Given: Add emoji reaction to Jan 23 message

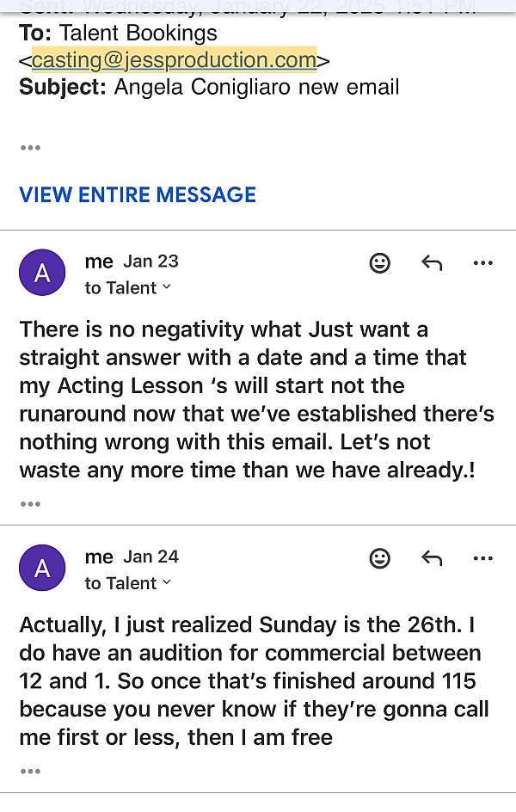Looking at the screenshot, I should (380, 263).
